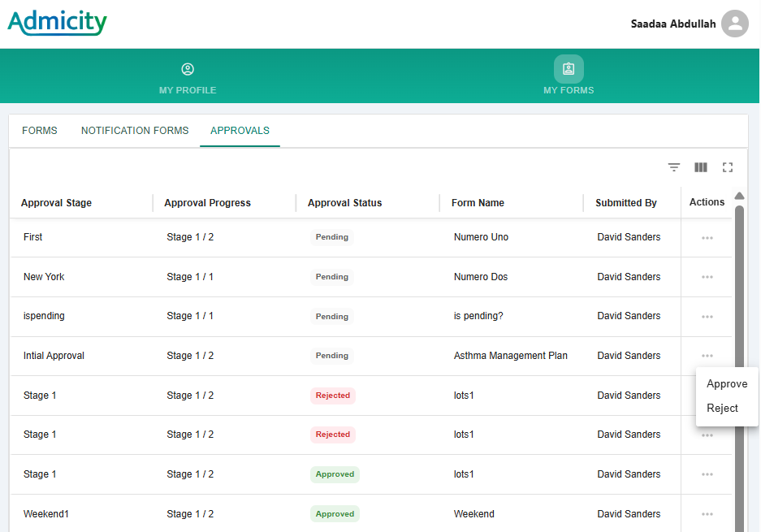Select Reject from the actions menu
761x532 pixels.
pyautogui.click(x=722, y=409)
